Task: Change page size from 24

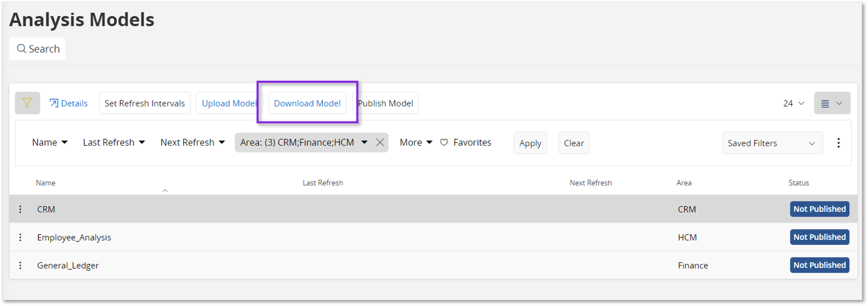Action: [793, 103]
